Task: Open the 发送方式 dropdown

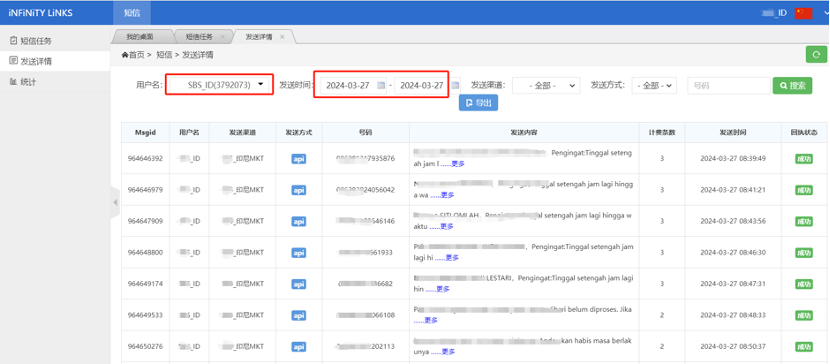Action: pos(654,86)
